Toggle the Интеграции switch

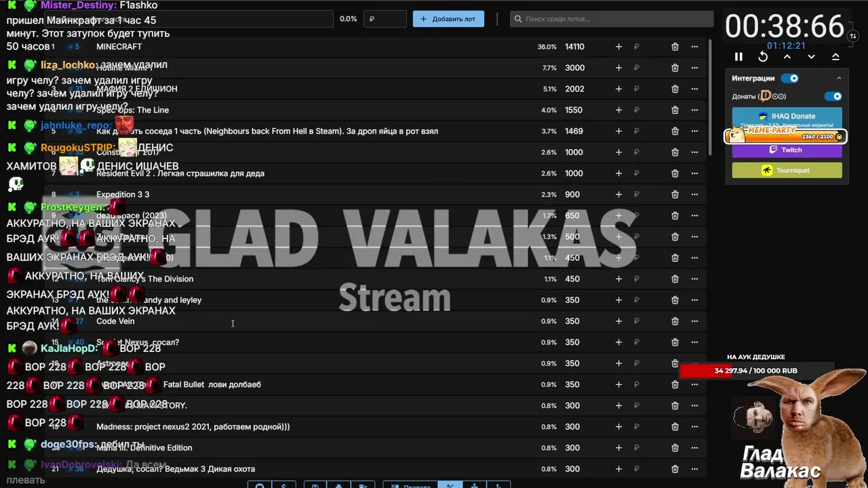pos(790,79)
